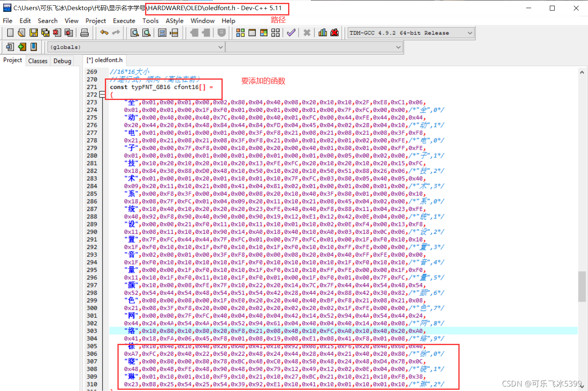The image size is (588, 391).
Task: Expand the (globals) scope dropdown
Action: coord(220,47)
